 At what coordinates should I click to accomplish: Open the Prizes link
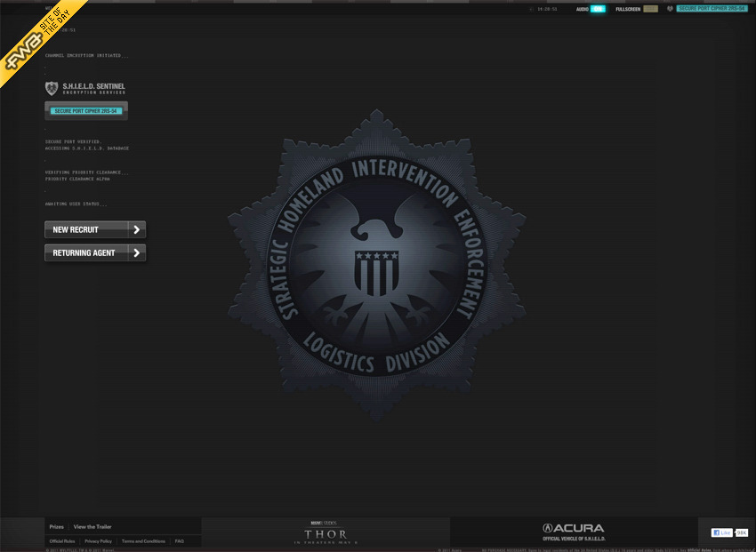(x=56, y=526)
